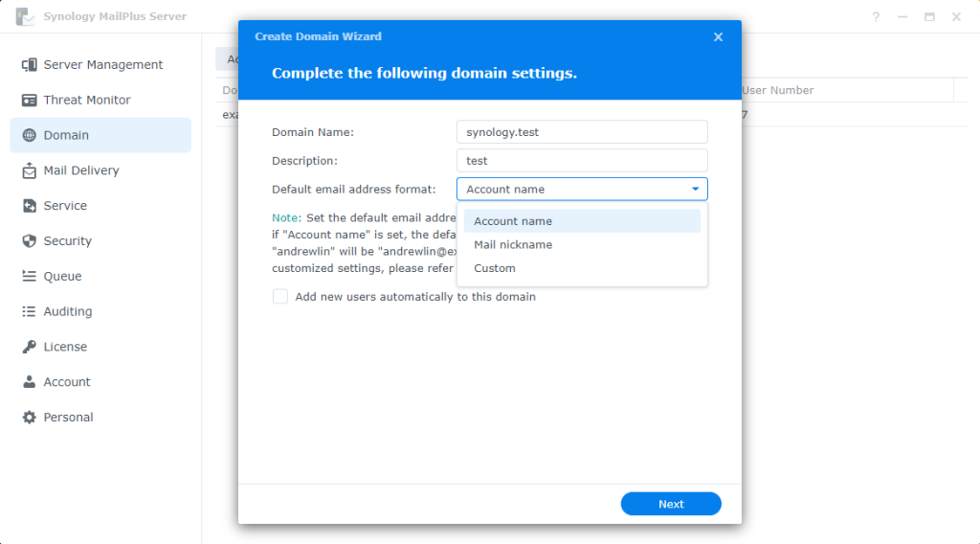The height and width of the screenshot is (544, 980).
Task: Click the Domain globe icon
Action: click(x=29, y=135)
